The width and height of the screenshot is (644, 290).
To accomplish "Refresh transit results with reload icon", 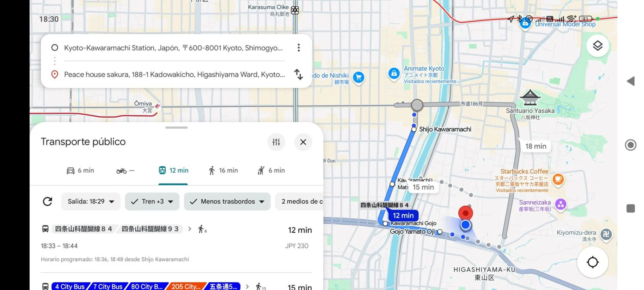I will point(47,201).
